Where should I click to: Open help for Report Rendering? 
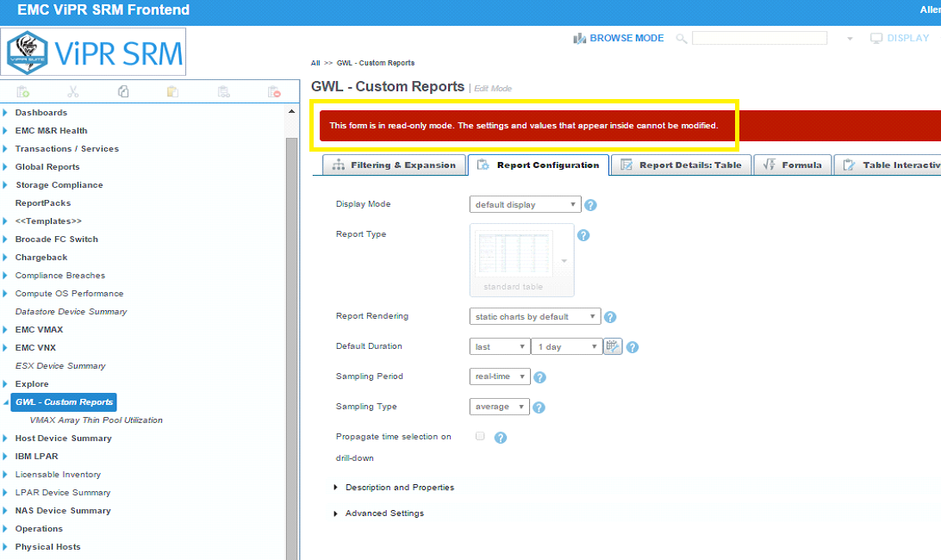(x=610, y=318)
